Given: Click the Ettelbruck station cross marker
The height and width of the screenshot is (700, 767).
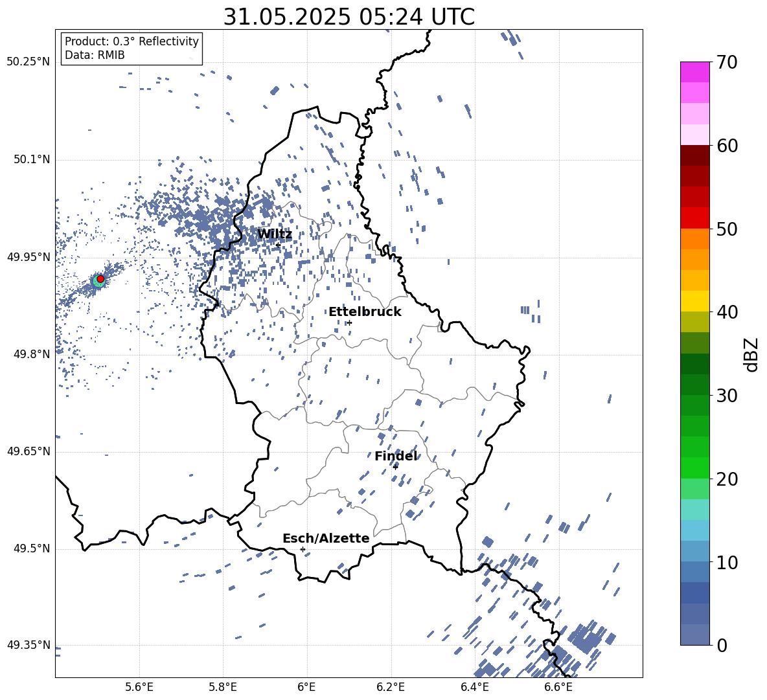Looking at the screenshot, I should [349, 322].
